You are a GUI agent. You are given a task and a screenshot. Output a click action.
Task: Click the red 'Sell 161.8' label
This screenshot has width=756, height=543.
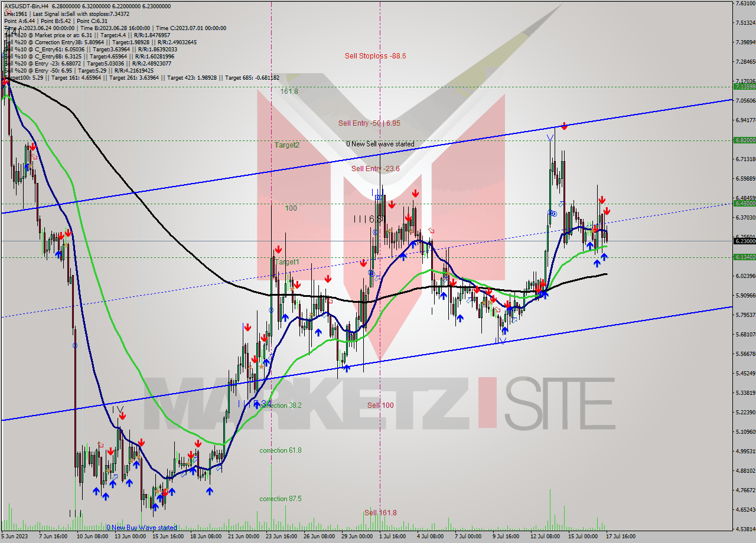pyautogui.click(x=380, y=513)
